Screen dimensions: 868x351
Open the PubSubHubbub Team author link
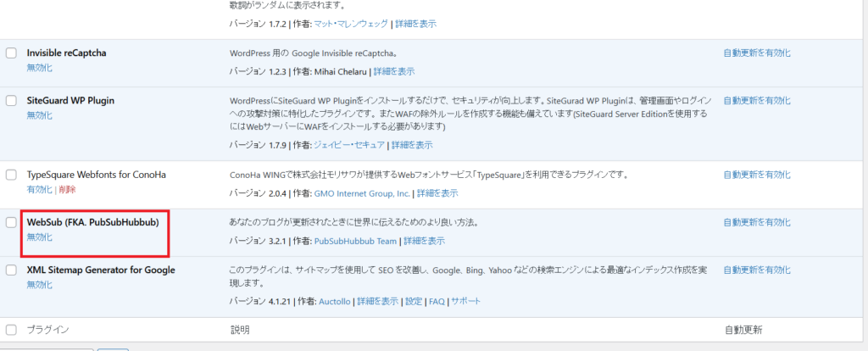355,241
